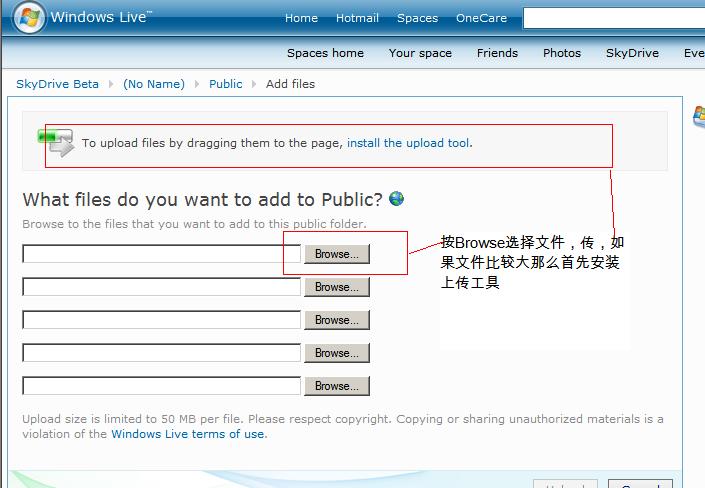
Task: Click the SkyDrive Beta breadcrumb link
Action: [58, 84]
